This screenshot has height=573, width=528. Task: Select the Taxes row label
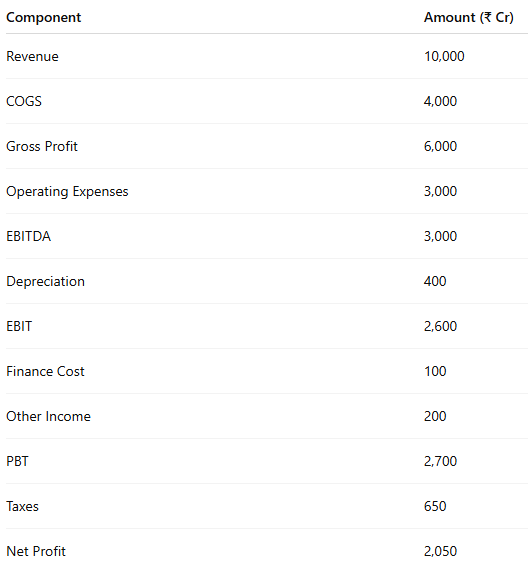22,506
